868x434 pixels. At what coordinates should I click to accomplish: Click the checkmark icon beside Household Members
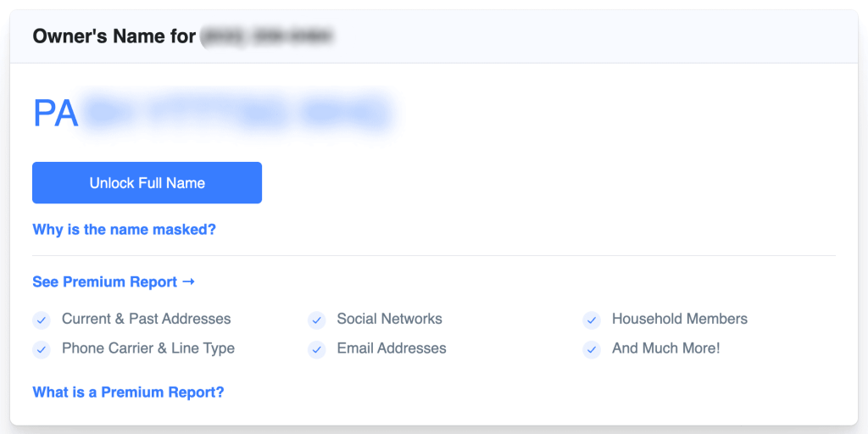pyautogui.click(x=592, y=320)
